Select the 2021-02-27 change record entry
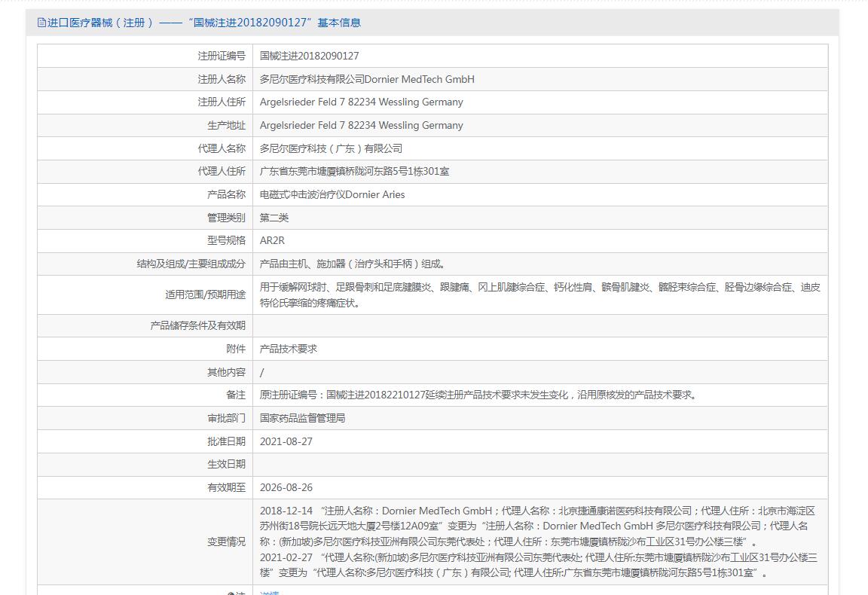This screenshot has width=868, height=595. [x=538, y=565]
